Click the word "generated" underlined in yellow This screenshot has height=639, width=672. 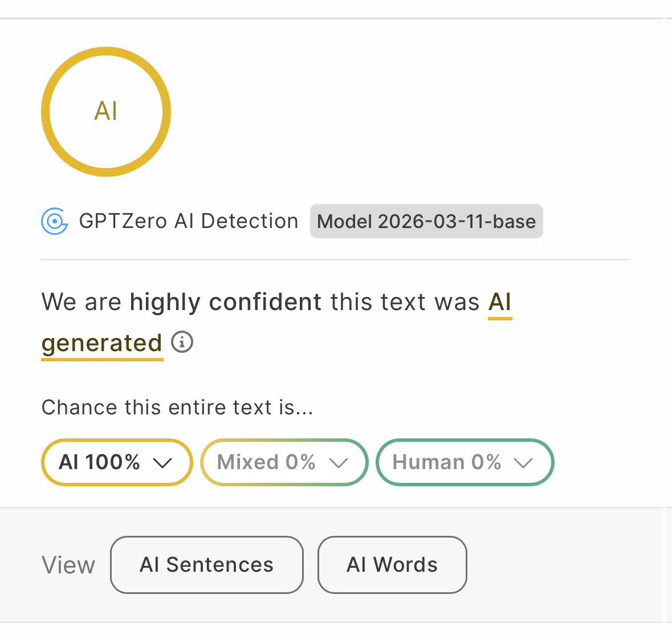[102, 343]
